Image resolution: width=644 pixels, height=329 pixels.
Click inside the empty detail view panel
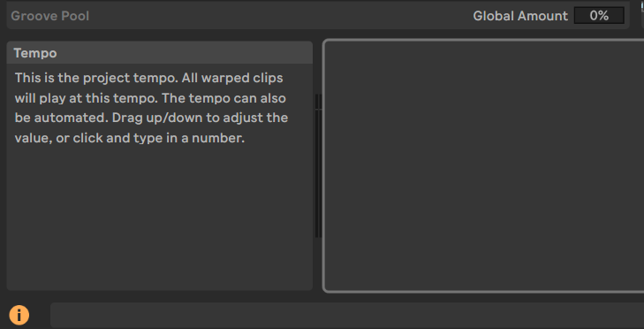pos(485,166)
